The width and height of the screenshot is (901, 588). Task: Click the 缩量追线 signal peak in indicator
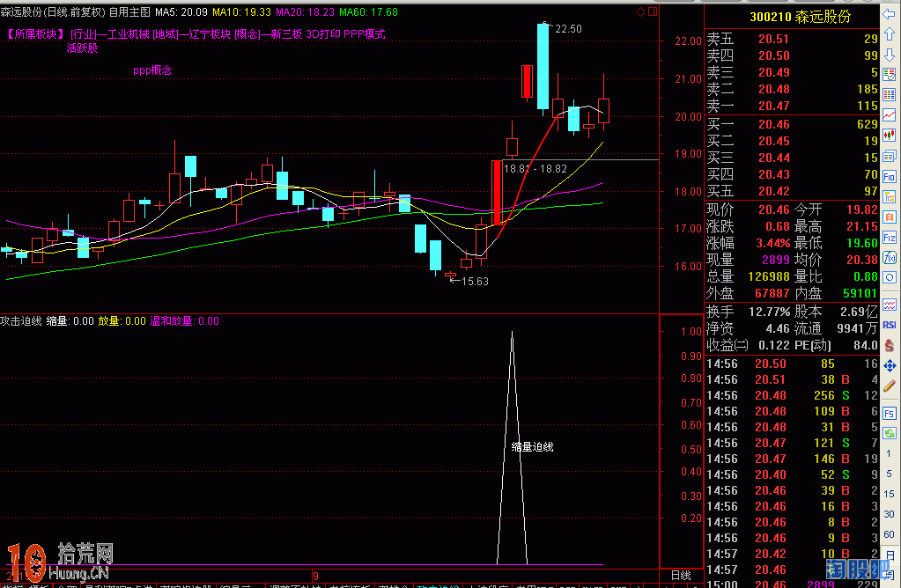pyautogui.click(x=513, y=334)
